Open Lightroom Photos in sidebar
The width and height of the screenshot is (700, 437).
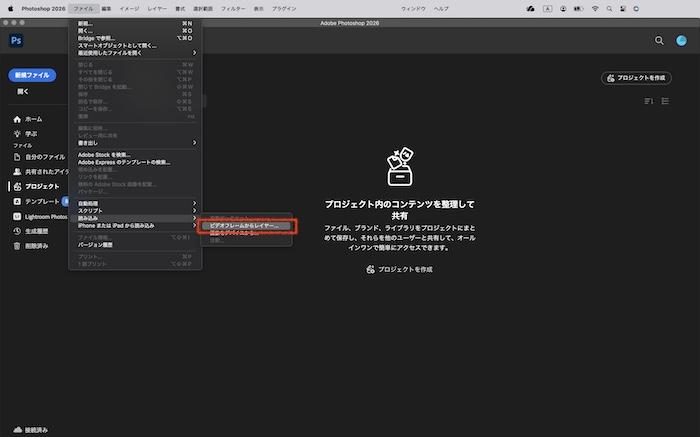coord(40,216)
